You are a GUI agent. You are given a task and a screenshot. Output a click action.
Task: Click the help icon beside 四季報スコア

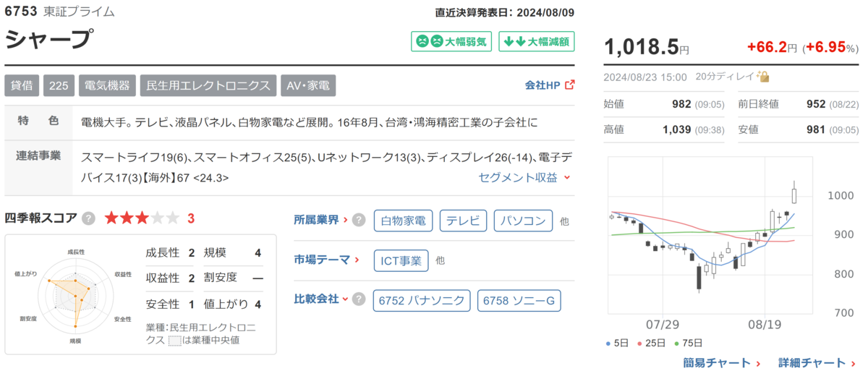[x=88, y=218]
